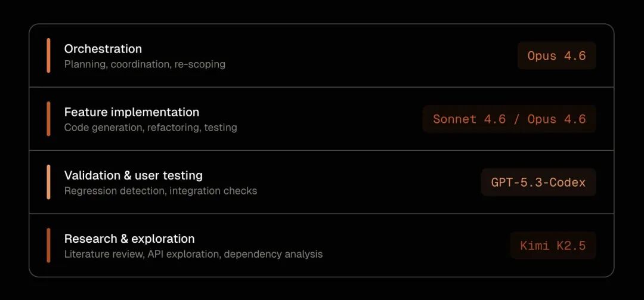Click the Orchestration row title

click(x=103, y=49)
